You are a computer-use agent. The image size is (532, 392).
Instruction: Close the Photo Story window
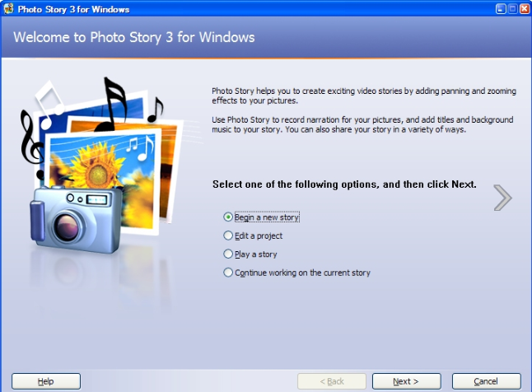525,9
